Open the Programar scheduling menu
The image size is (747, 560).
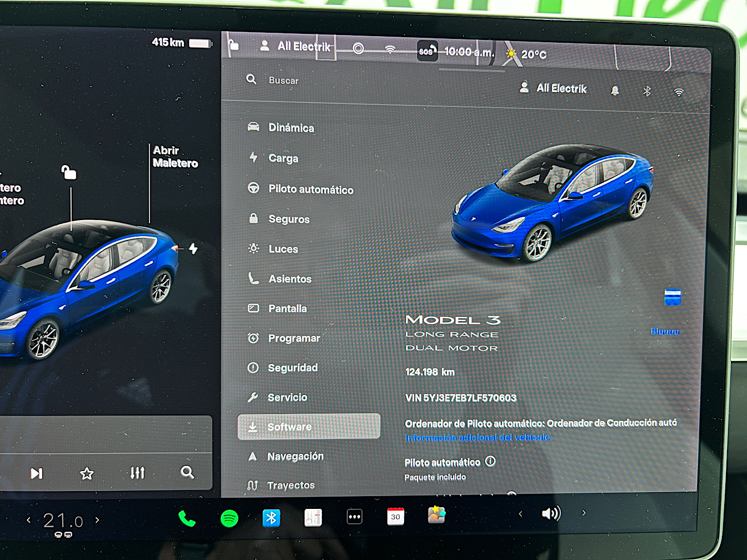pyautogui.click(x=283, y=338)
